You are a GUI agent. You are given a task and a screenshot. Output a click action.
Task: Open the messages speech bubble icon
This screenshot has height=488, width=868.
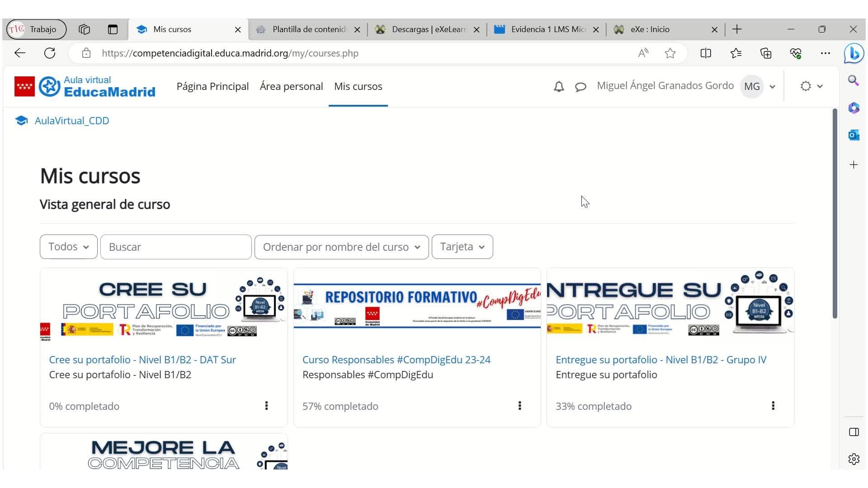tap(580, 87)
